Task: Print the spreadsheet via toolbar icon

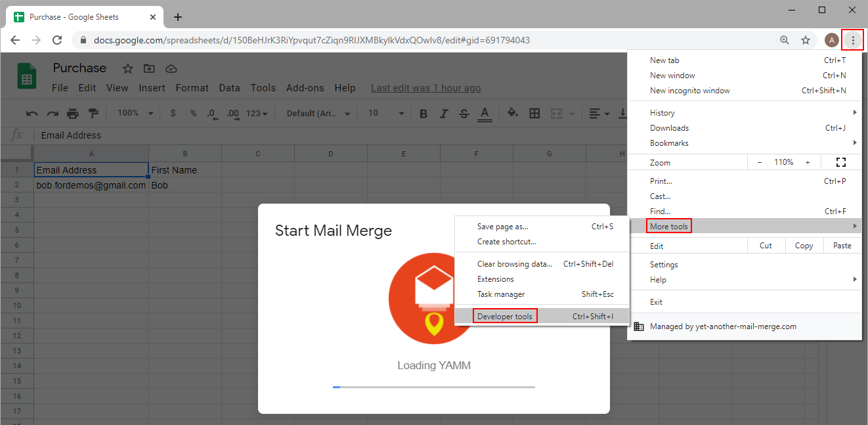Action: (72, 114)
